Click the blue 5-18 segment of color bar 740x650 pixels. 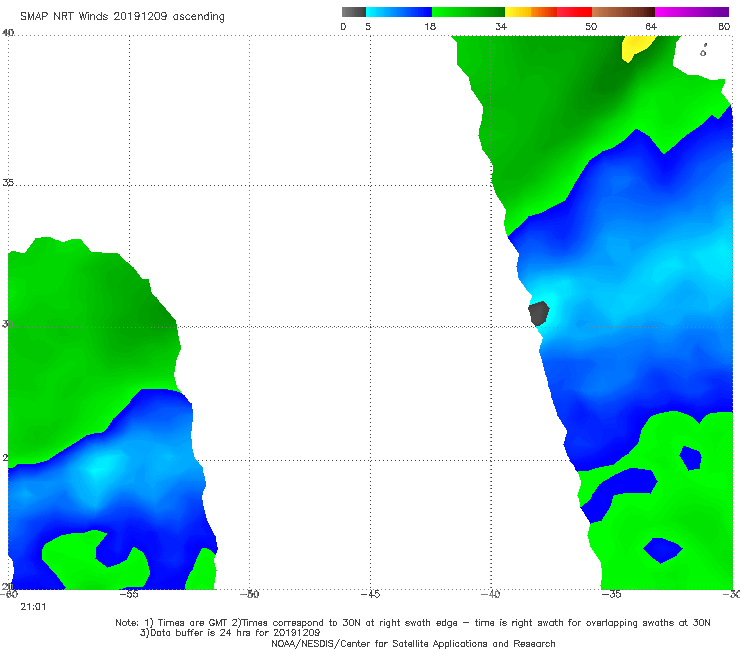pyautogui.click(x=399, y=12)
